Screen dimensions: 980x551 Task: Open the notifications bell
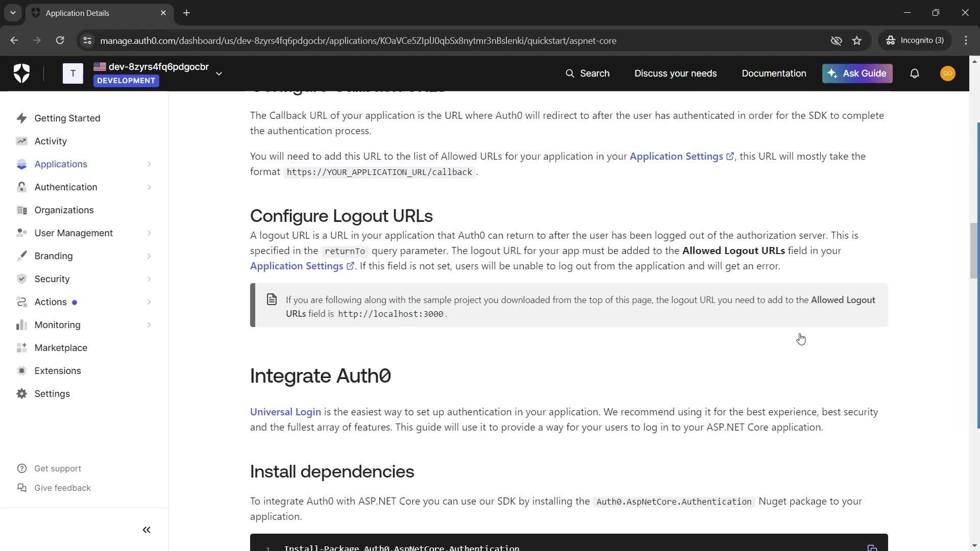(x=915, y=73)
